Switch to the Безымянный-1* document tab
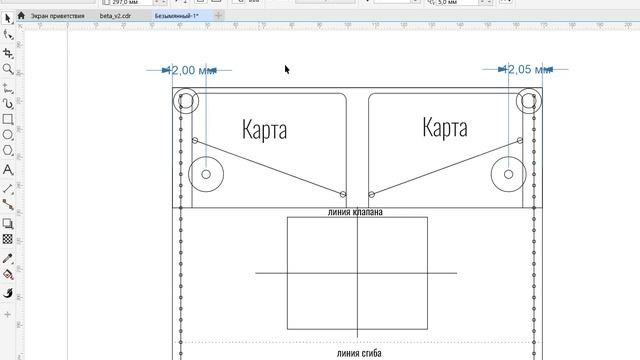Viewport: 640px width, 360px height. coord(176,16)
